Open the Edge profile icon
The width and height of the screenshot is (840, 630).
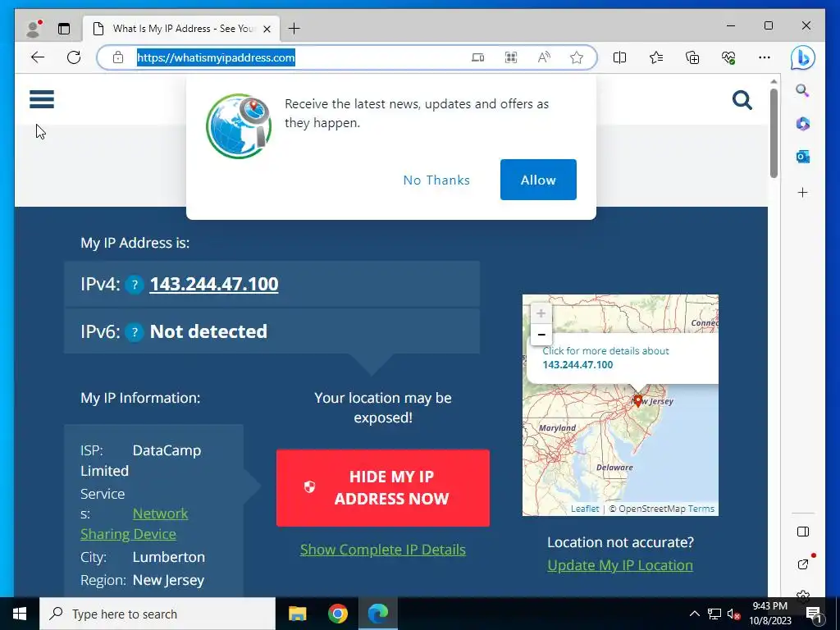click(x=34, y=29)
